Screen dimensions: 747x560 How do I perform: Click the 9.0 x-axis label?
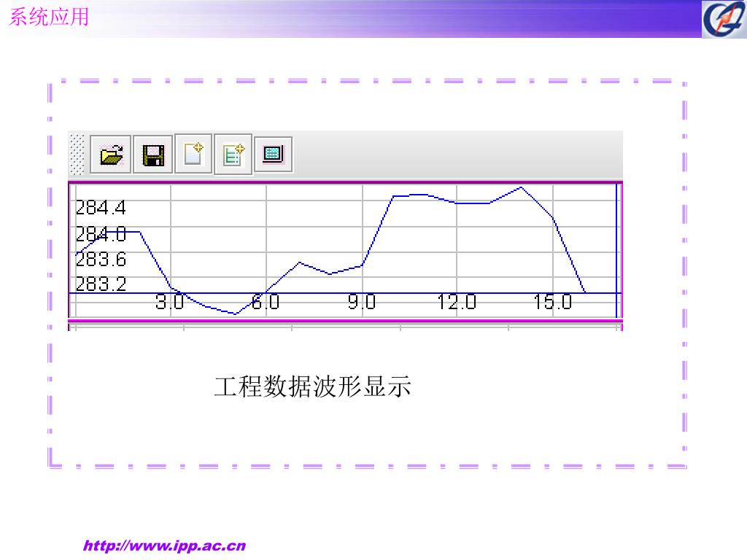(362, 302)
